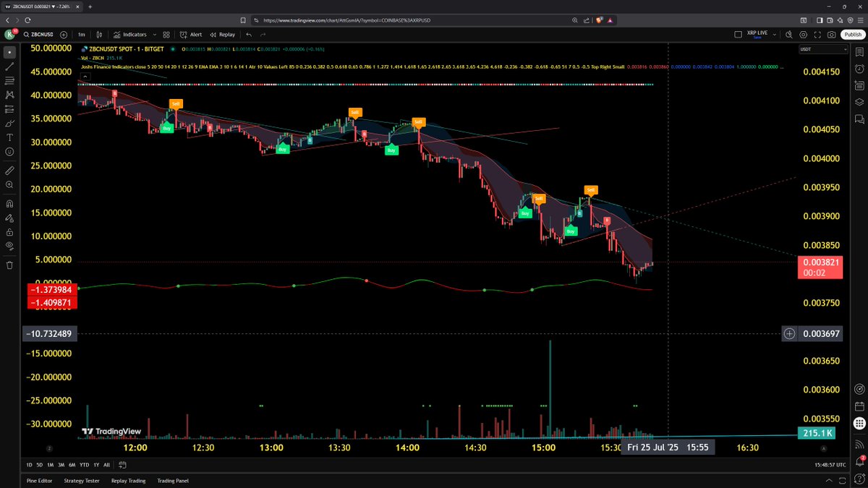Toggle magnet mode
Image resolution: width=868 pixels, height=488 pixels.
pyautogui.click(x=9, y=204)
